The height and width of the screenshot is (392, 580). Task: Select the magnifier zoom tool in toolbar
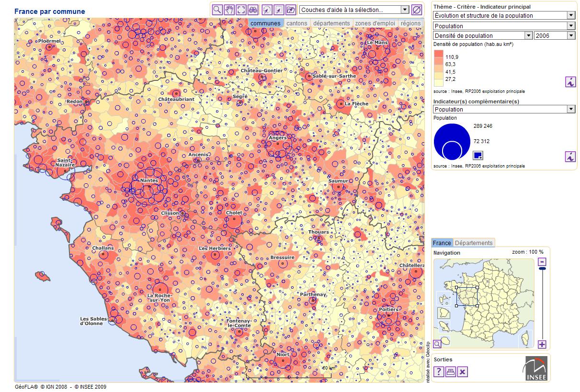point(217,9)
